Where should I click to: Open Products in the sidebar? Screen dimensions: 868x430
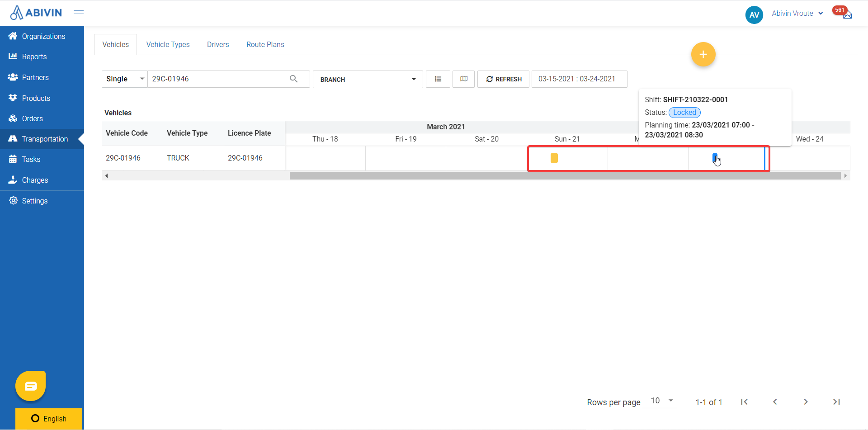point(42,98)
